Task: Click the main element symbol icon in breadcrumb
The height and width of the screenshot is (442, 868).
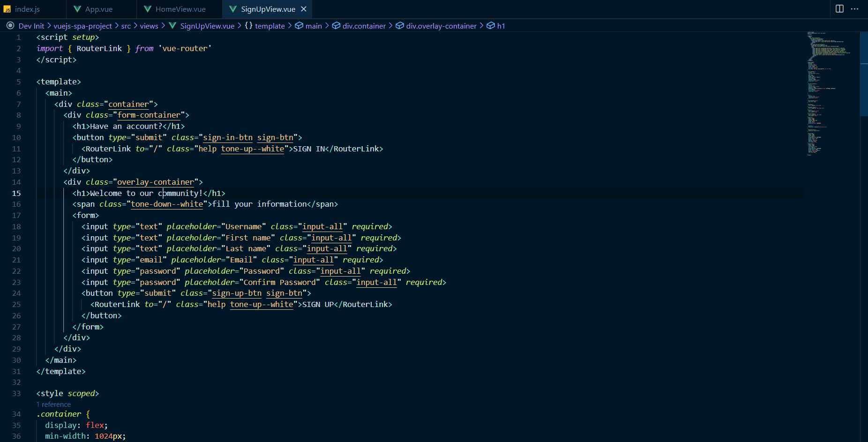Action: click(x=299, y=26)
